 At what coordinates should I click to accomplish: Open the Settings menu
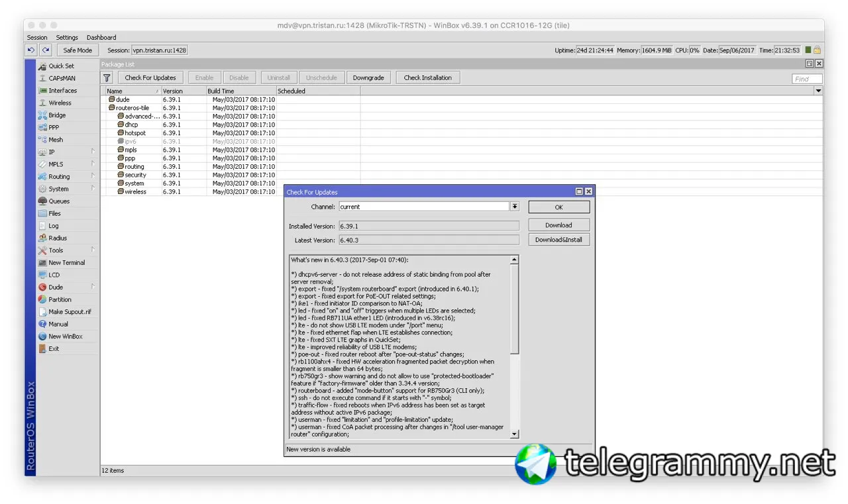67,37
